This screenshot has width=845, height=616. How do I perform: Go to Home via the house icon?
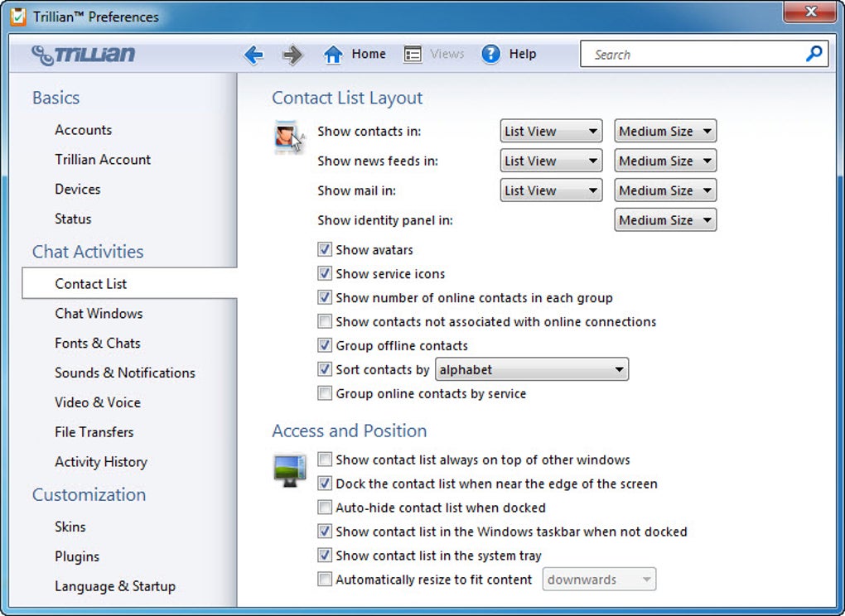tap(333, 55)
